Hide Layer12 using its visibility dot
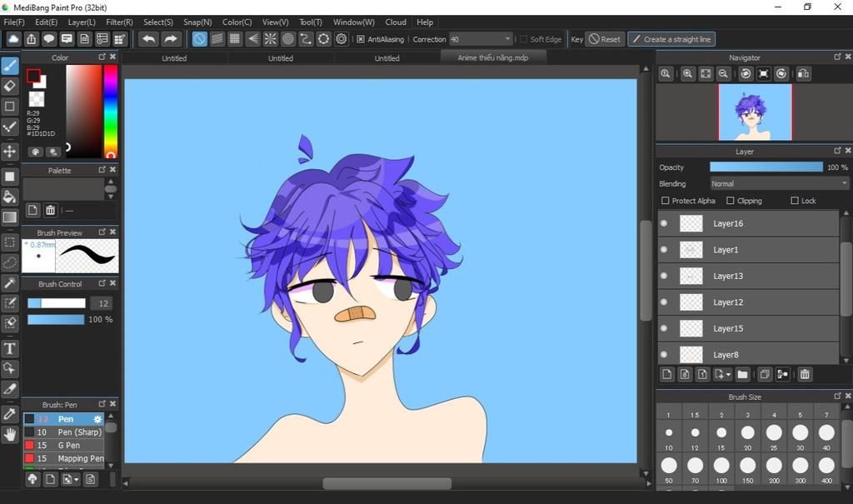The width and height of the screenshot is (853, 504). (664, 302)
